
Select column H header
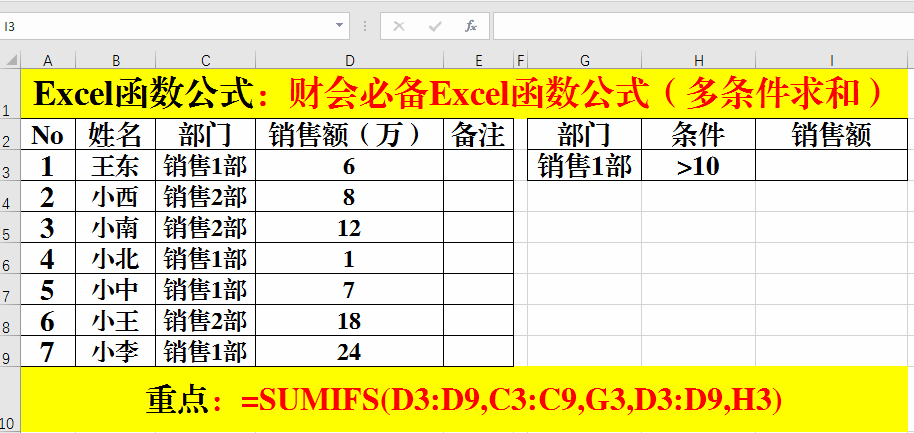pos(698,60)
